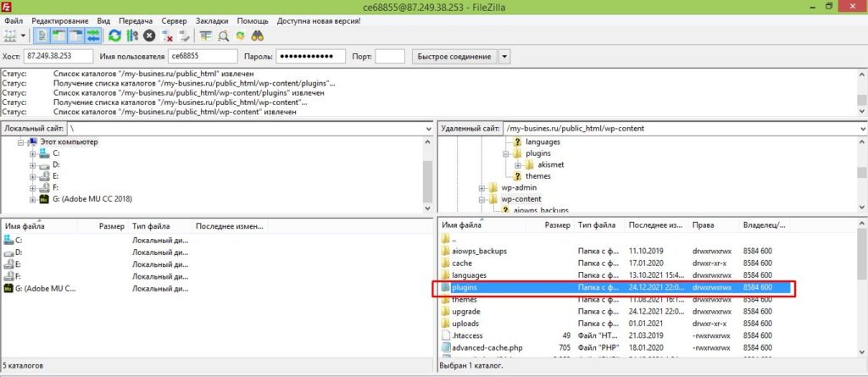This screenshot has width=868, height=377.
Task: Refresh the file and folder lists
Action: point(115,36)
